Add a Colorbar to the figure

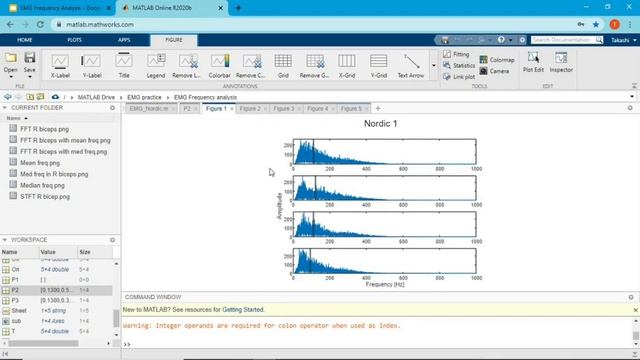[220, 66]
